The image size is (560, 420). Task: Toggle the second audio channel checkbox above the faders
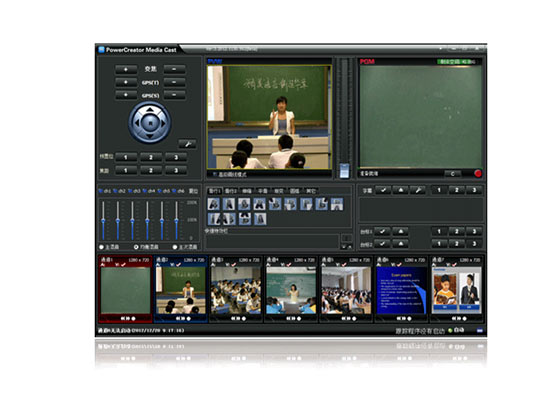pyautogui.click(x=115, y=191)
